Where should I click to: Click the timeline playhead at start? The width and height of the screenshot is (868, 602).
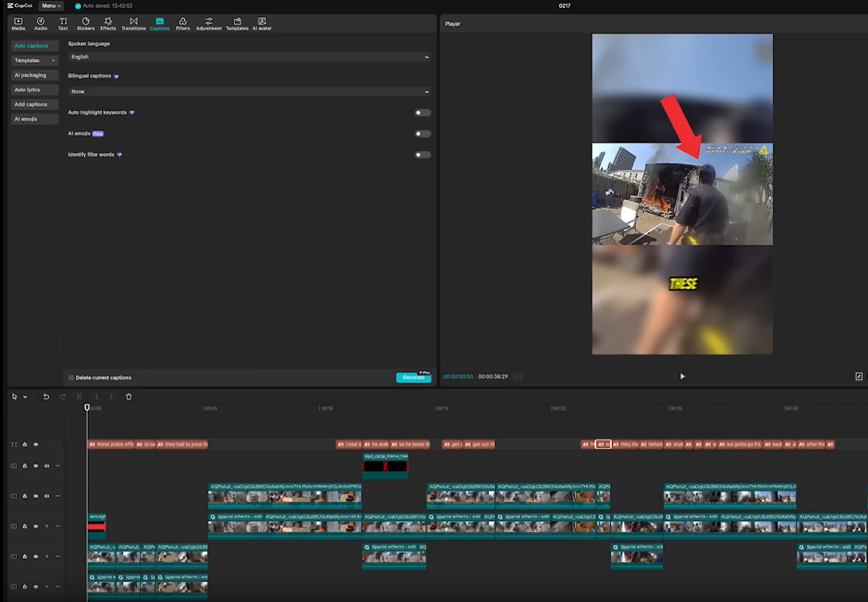pos(87,407)
